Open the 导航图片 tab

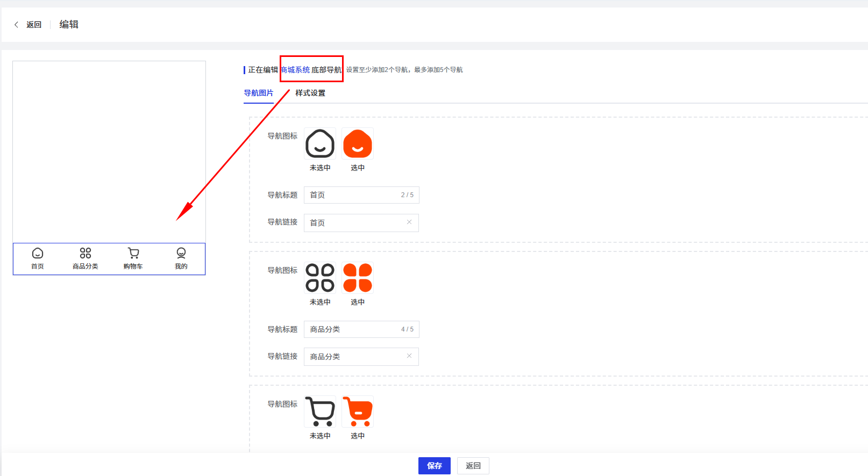tap(259, 93)
